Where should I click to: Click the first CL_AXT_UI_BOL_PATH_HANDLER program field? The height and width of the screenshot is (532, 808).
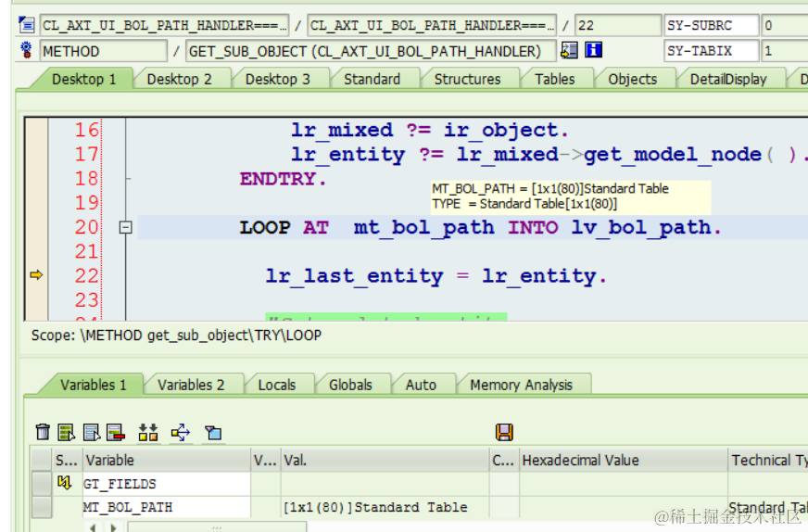(x=164, y=25)
